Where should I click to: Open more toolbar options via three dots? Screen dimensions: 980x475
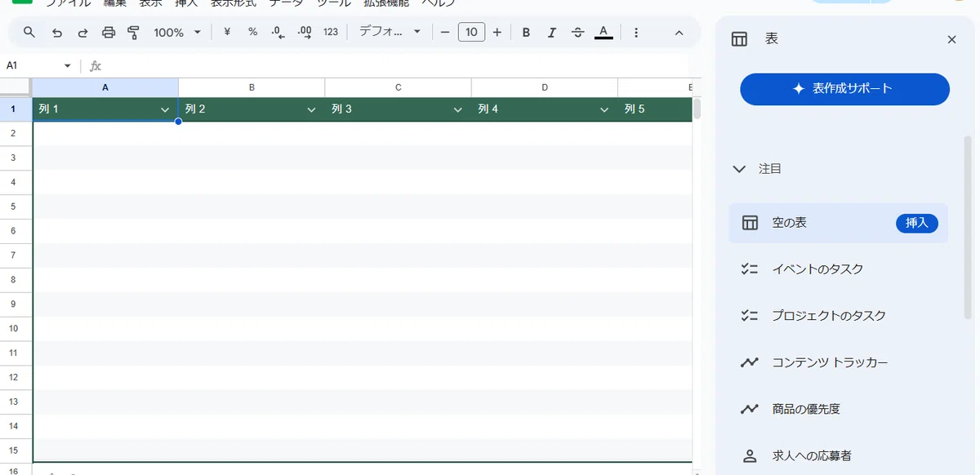tap(636, 33)
